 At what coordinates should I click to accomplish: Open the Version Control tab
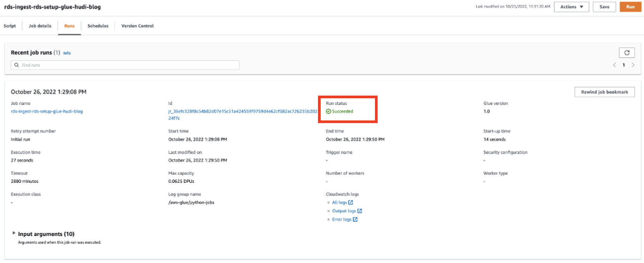click(137, 26)
